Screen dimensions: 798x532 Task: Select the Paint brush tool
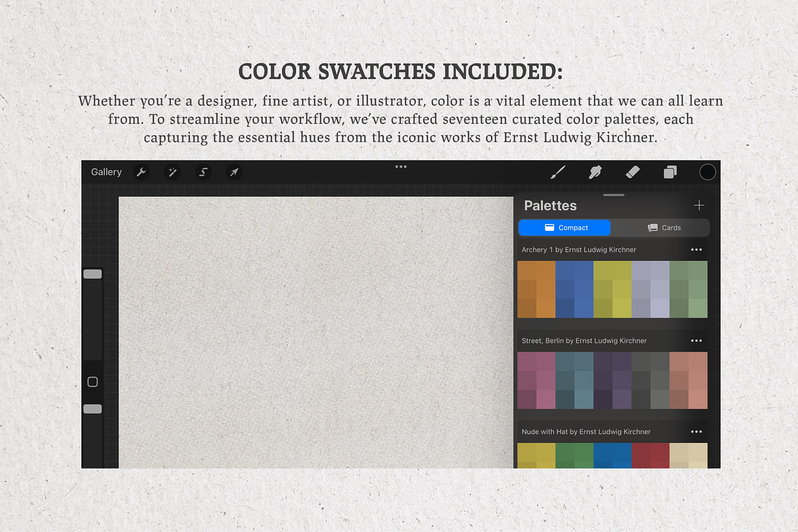[558, 172]
